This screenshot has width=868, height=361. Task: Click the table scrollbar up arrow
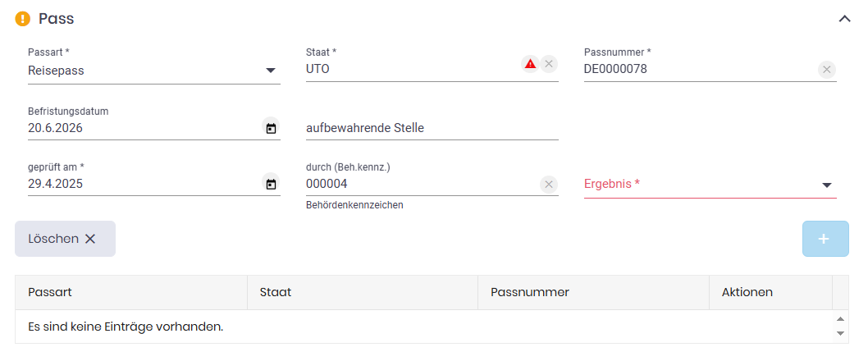pos(840,319)
